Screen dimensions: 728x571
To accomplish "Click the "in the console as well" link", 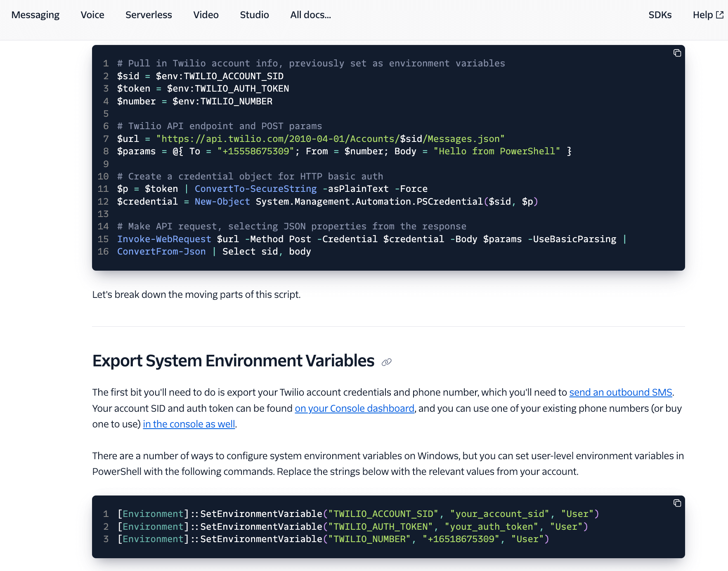I will tap(189, 424).
